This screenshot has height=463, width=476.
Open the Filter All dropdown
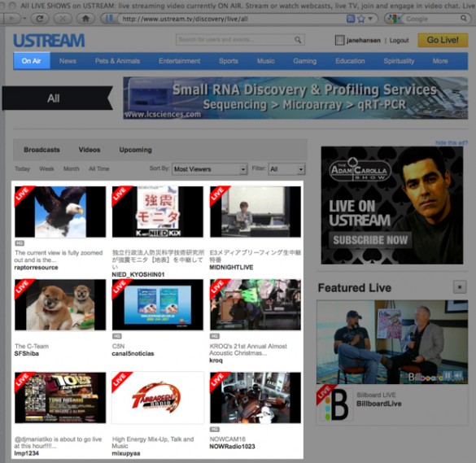[x=286, y=169]
